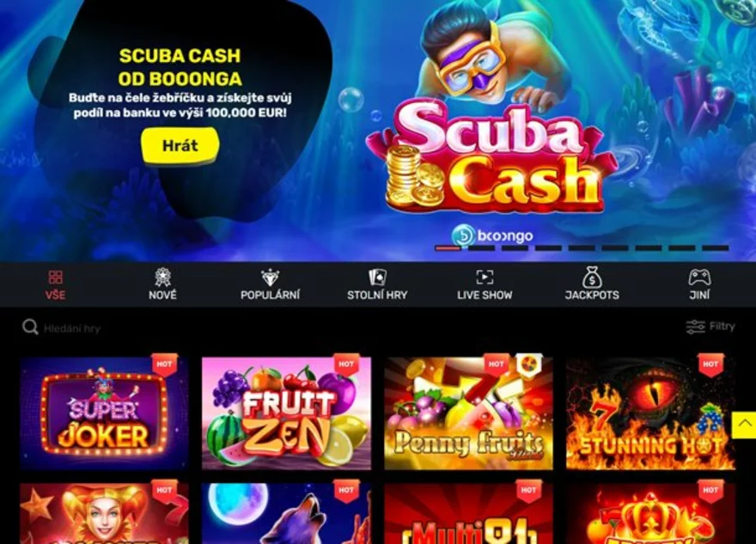Click the search magnifier icon
This screenshot has width=756, height=544.
click(x=30, y=327)
